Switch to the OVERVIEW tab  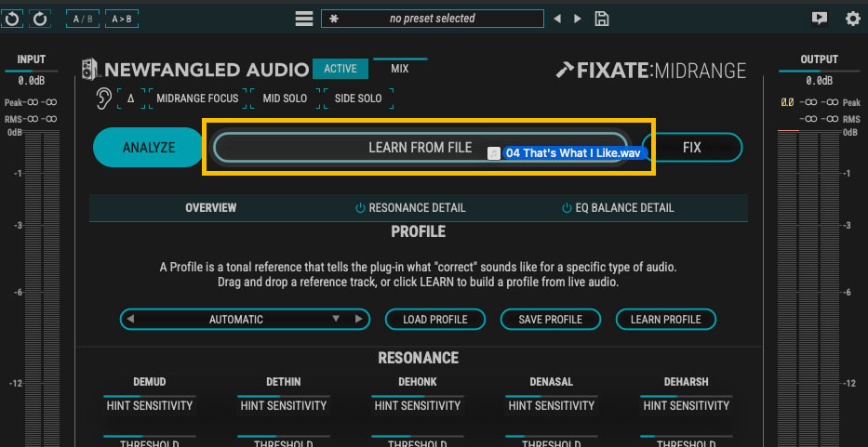pos(211,208)
